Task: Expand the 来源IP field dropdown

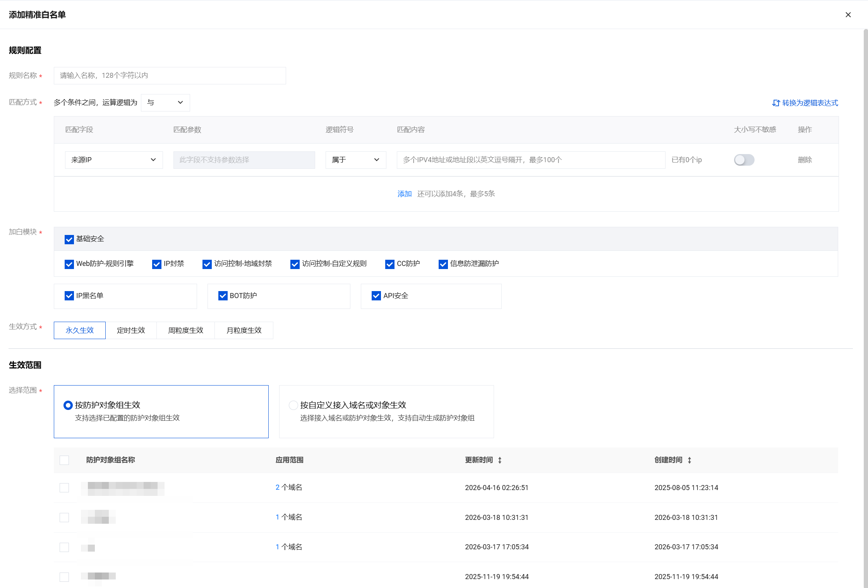Action: (114, 160)
